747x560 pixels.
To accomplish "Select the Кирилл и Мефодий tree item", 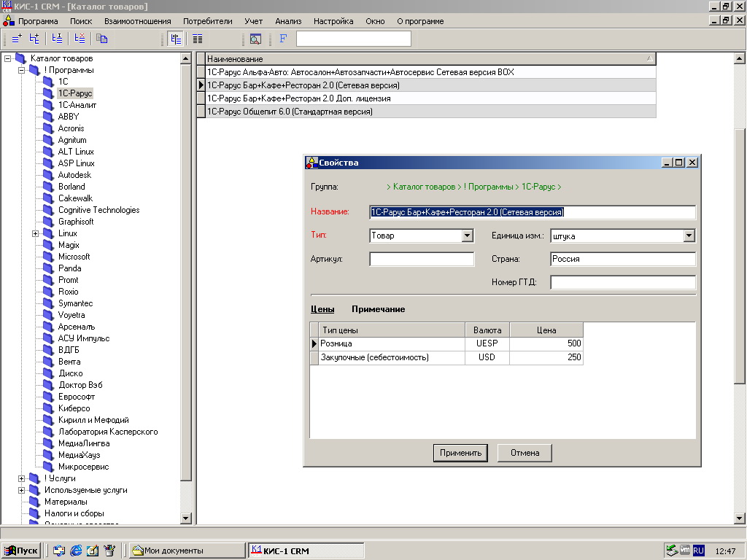I will [93, 420].
